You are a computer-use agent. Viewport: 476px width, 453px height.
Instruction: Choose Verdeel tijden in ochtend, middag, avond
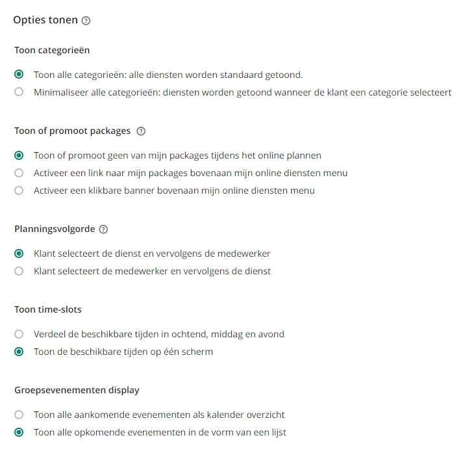[19, 334]
